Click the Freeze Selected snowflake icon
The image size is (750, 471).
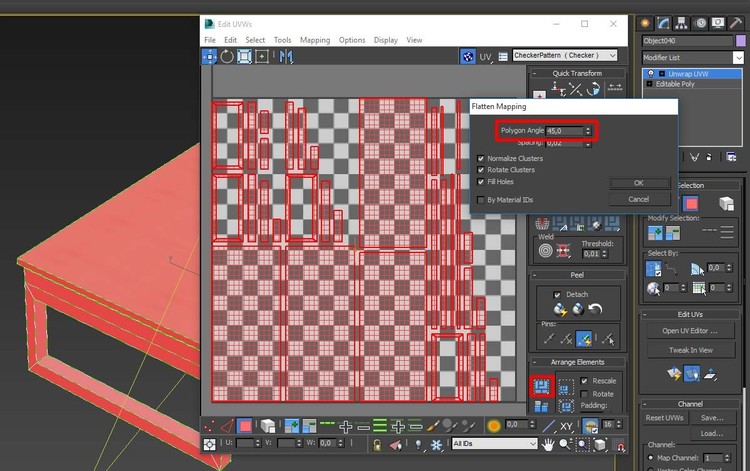[436, 445]
